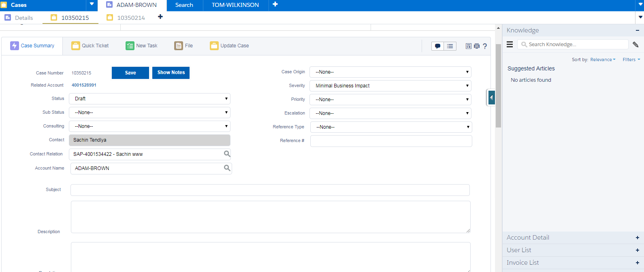Click the Show Notes button
This screenshot has width=644, height=272.
point(171,72)
